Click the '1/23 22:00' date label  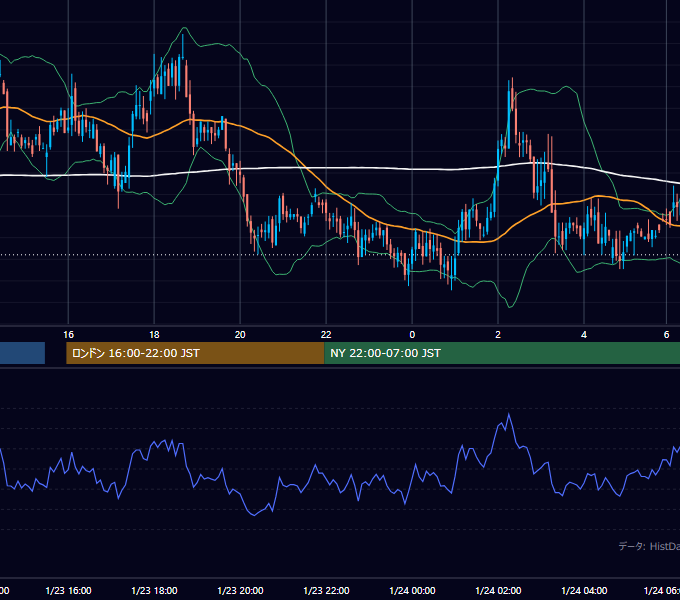[x=326, y=590]
